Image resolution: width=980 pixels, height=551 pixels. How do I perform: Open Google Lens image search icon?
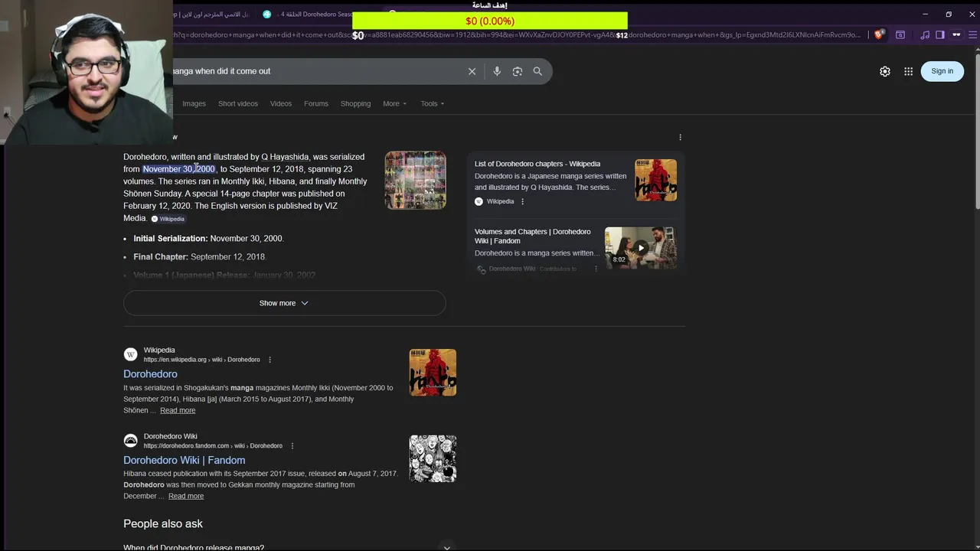(518, 71)
